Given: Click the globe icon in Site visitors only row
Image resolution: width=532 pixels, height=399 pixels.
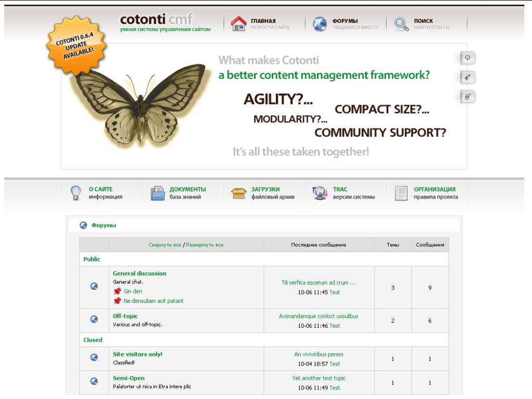Looking at the screenshot, I should (94, 357).
